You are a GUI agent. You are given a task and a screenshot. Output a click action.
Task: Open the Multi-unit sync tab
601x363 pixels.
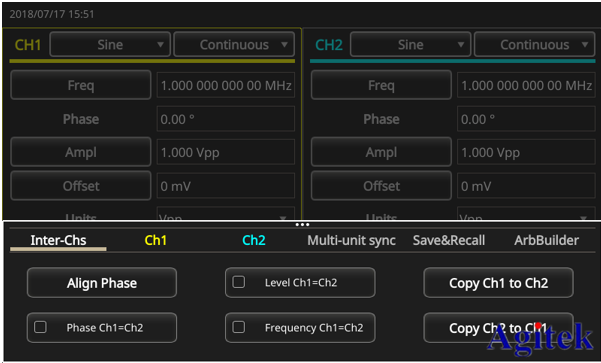pos(351,240)
